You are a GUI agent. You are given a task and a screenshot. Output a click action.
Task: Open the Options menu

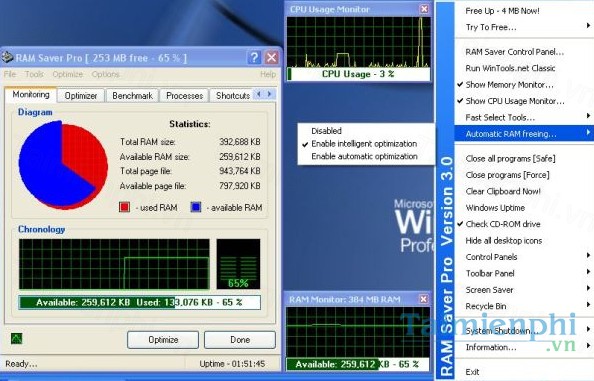pyautogui.click(x=105, y=74)
